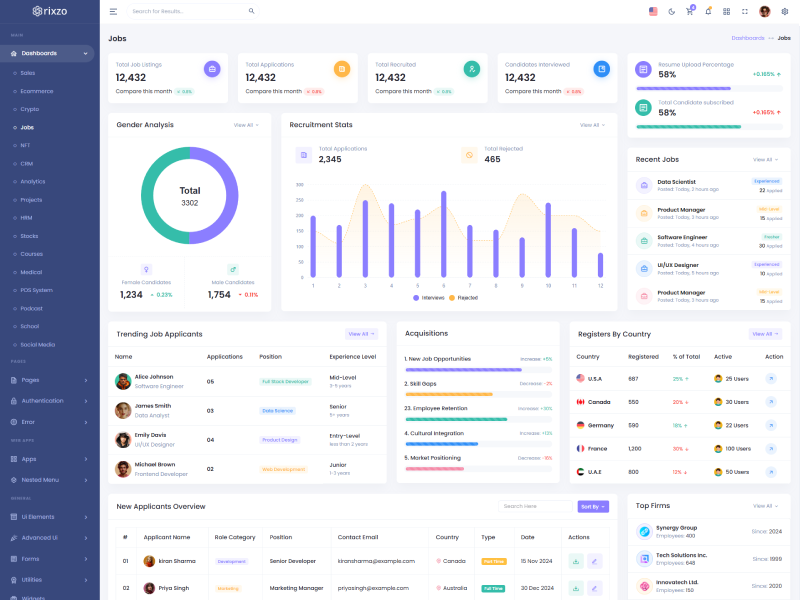Toggle dark mode with the moon icon
Screen dimensions: 800x600
point(671,11)
